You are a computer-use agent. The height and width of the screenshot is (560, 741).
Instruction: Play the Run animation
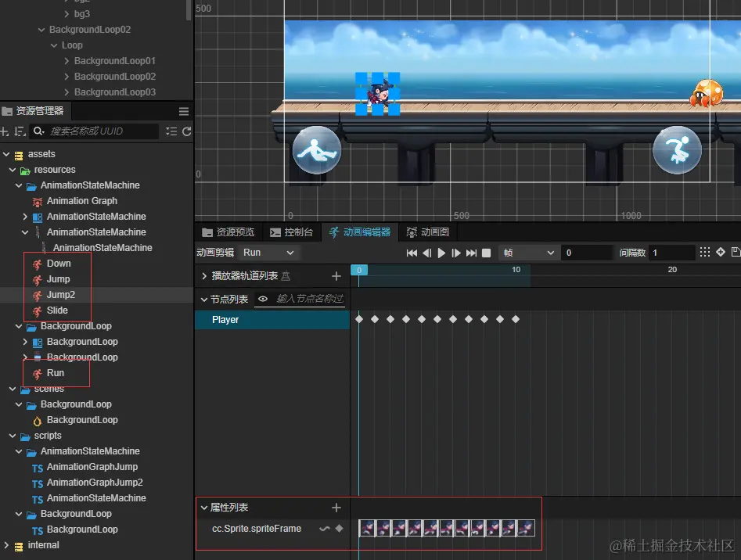click(441, 253)
